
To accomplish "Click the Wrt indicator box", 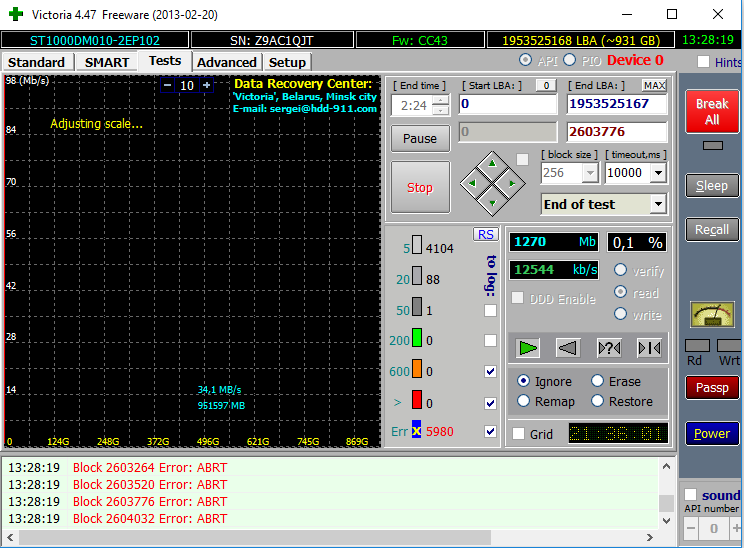I will click(729, 346).
